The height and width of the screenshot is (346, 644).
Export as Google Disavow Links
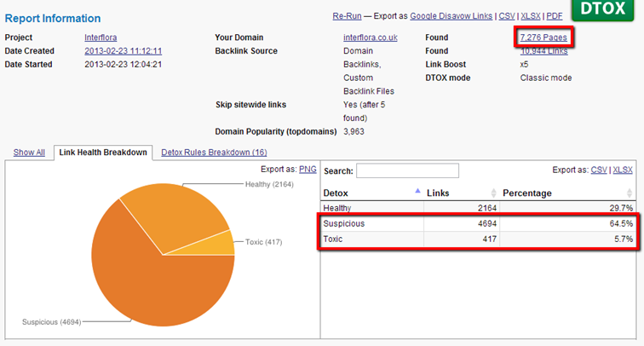tap(449, 16)
